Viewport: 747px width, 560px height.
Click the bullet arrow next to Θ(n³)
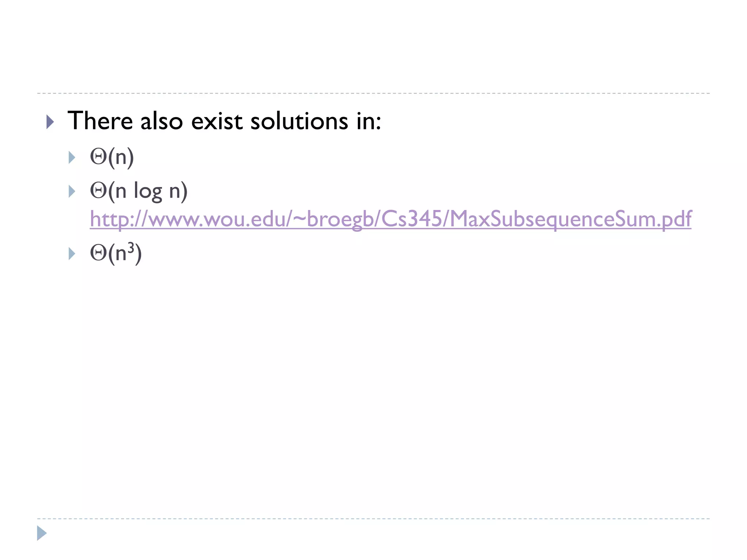click(x=72, y=253)
